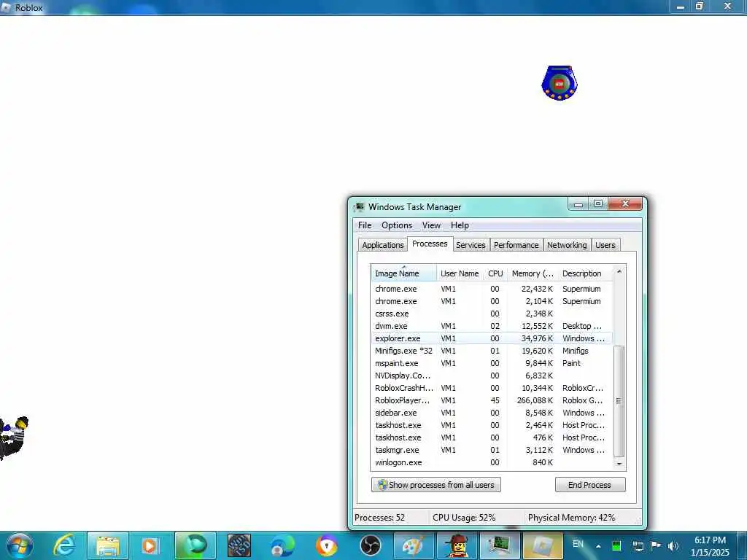The width and height of the screenshot is (747, 560).
Task: Click the EN language indicator
Action: click(x=578, y=544)
